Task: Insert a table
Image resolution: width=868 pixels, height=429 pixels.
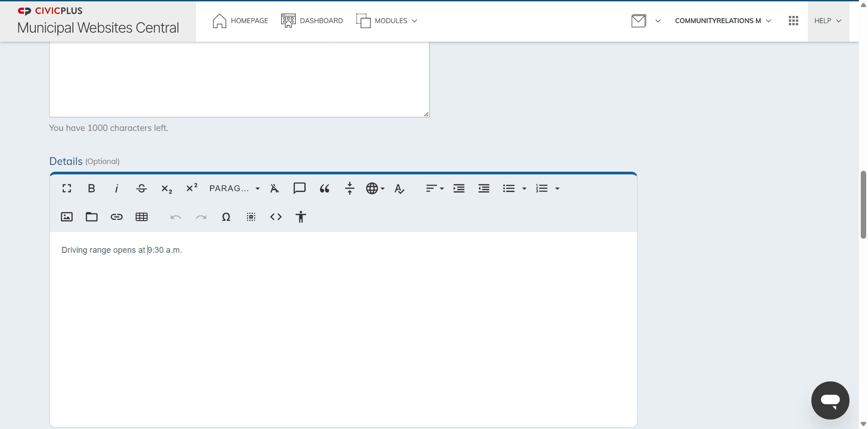Action: tap(142, 217)
